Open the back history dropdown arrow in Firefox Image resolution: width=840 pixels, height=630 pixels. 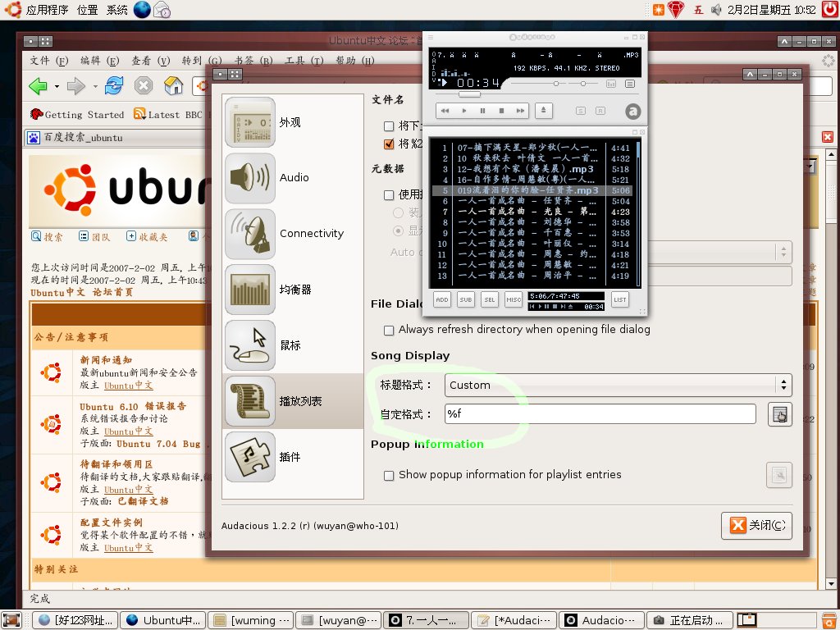tap(57, 85)
